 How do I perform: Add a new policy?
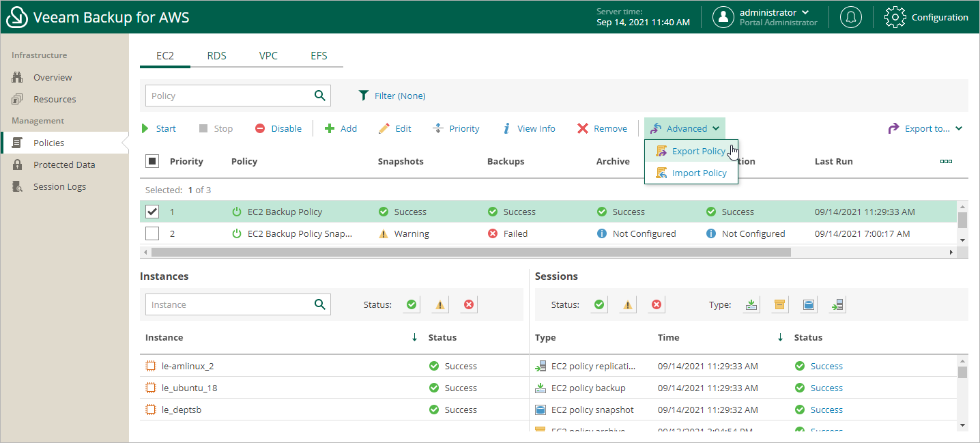coord(341,128)
